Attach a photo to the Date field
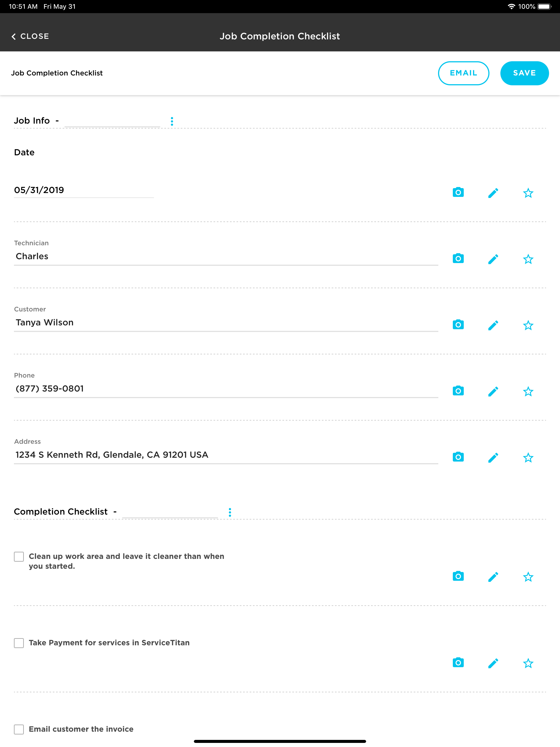The height and width of the screenshot is (747, 560). pyautogui.click(x=458, y=192)
